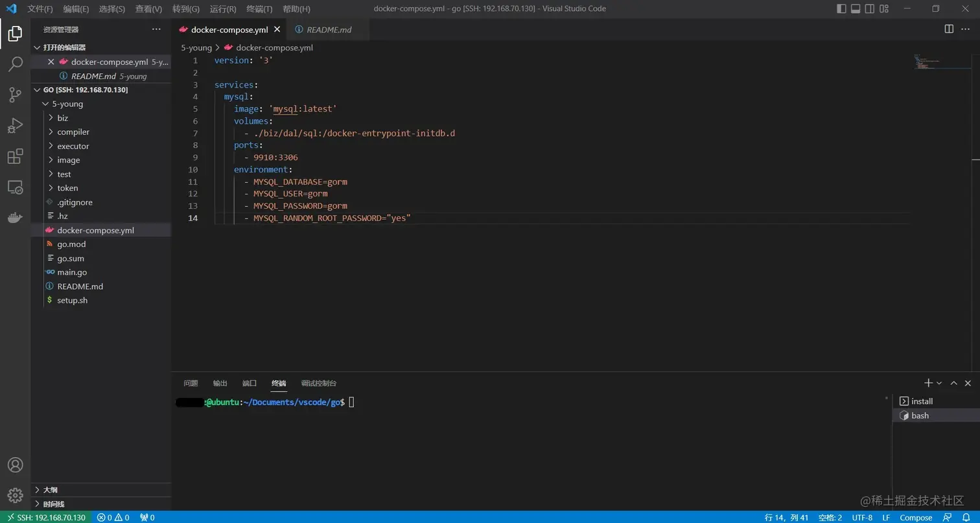Click the errors and warnings status indicator
The height and width of the screenshot is (523, 980).
[113, 517]
